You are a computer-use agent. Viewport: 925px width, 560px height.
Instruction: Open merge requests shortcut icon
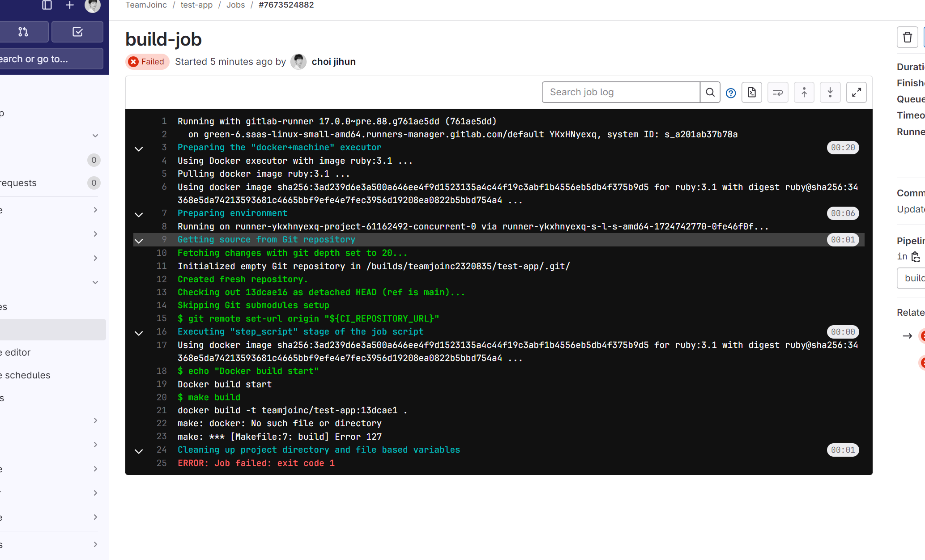(23, 32)
